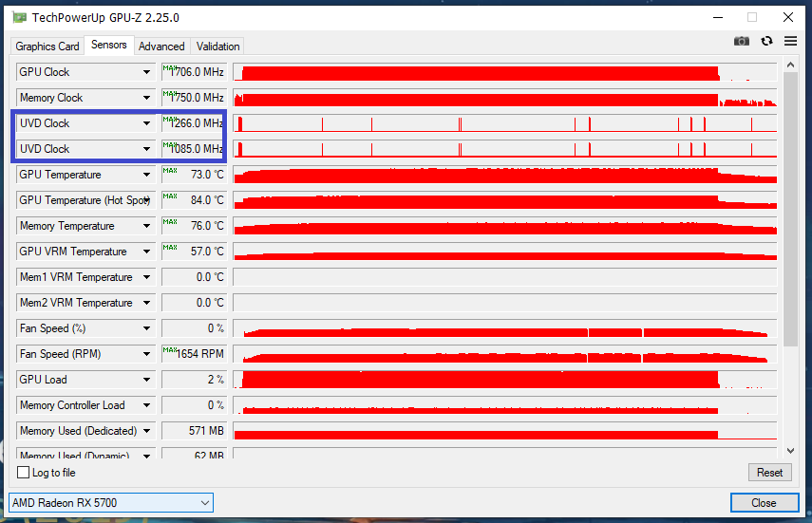Click the Reset button

coord(769,473)
